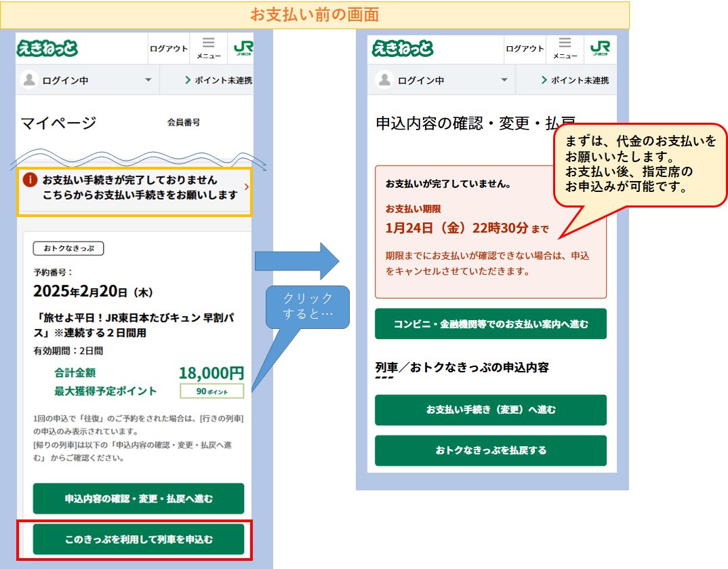Screen dimensions: 728x569
Task: Expand the ログイン中 dropdown arrow on right screen
Action: point(504,80)
